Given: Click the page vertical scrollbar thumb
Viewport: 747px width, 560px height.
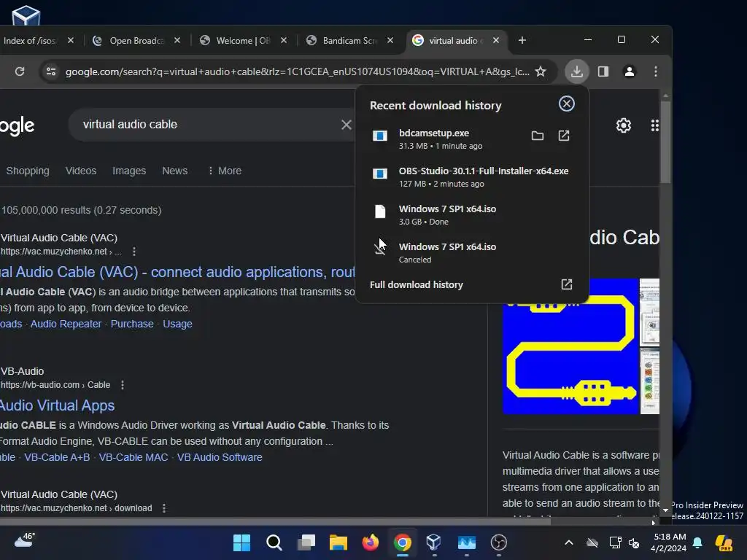Looking at the screenshot, I should coord(665,142).
